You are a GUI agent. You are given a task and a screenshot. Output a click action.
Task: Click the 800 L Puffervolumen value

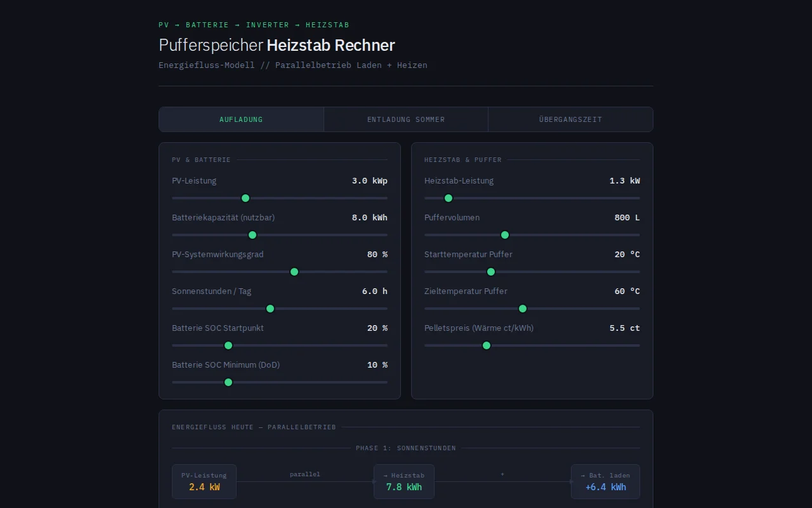[627, 218]
